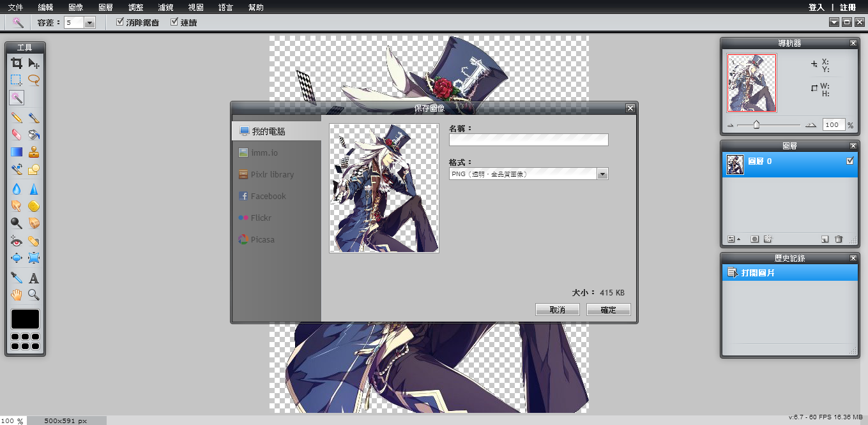Toggle visibility checkbox of 圖層 0
Image resolution: width=868 pixels, height=425 pixels.
849,161
